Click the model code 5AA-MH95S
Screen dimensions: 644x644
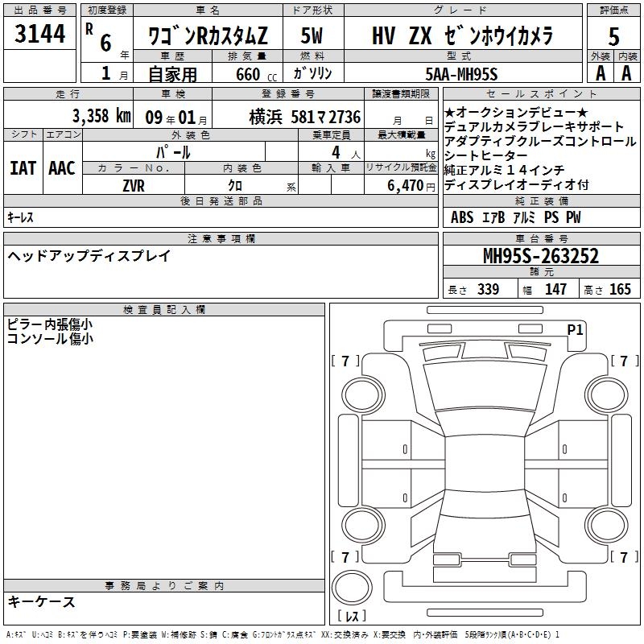click(461, 74)
